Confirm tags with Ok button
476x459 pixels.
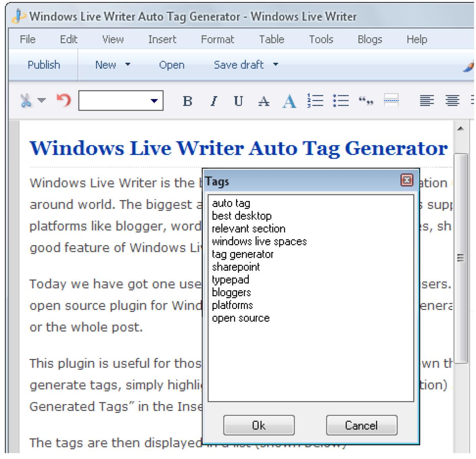259,425
